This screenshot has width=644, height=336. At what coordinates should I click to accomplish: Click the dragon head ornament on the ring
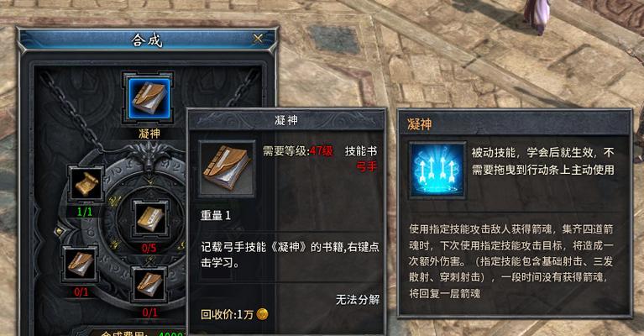[149, 160]
